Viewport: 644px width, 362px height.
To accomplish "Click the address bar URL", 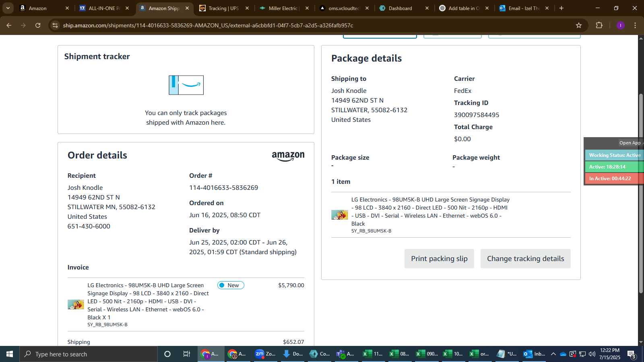I will 208,25.
